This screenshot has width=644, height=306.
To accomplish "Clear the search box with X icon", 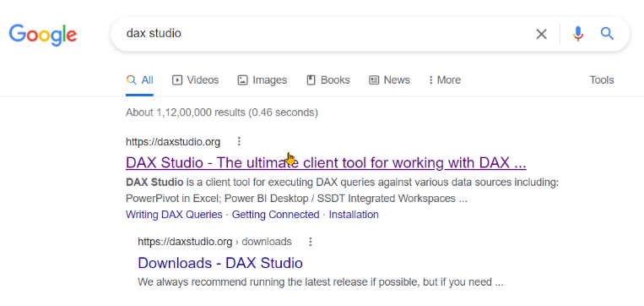I will pyautogui.click(x=541, y=34).
